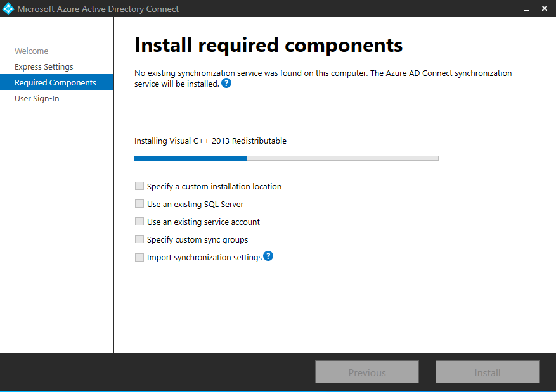556x392 pixels.
Task: Click the Installing Visual C++ 2013 status text
Action: [210, 141]
